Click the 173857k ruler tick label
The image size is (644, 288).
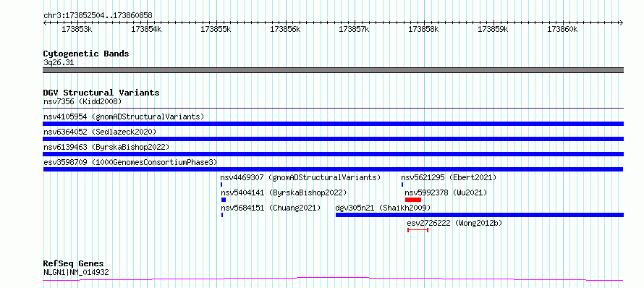pos(354,29)
